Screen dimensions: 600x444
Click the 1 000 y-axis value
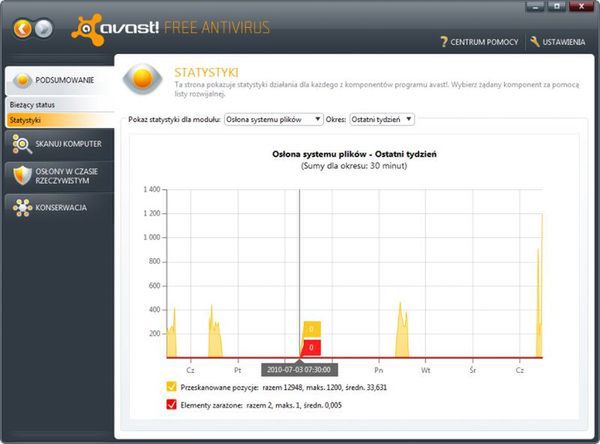pyautogui.click(x=152, y=237)
